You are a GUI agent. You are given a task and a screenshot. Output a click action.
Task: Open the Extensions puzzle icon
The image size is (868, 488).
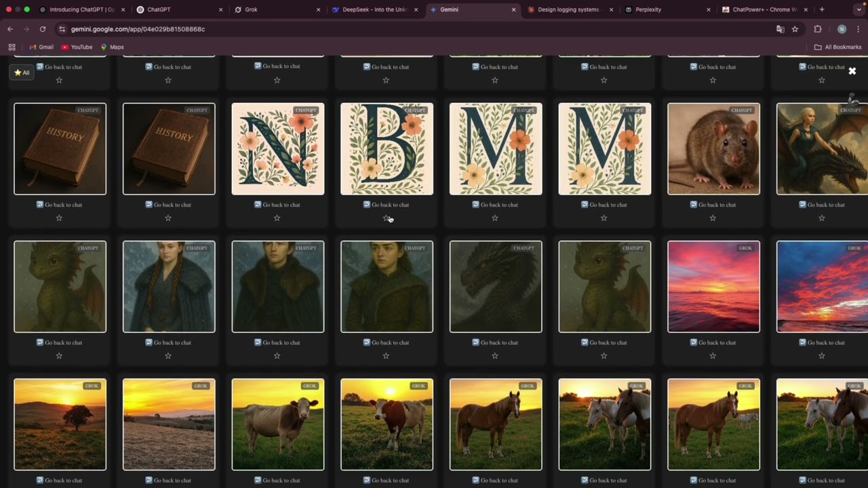[818, 29]
